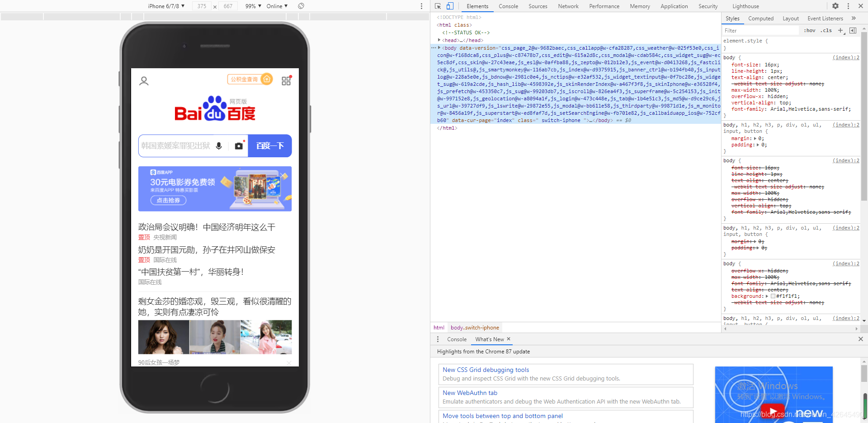Toggle the computed styles sidebar icon
This screenshot has height=423, width=868.
pyautogui.click(x=853, y=30)
